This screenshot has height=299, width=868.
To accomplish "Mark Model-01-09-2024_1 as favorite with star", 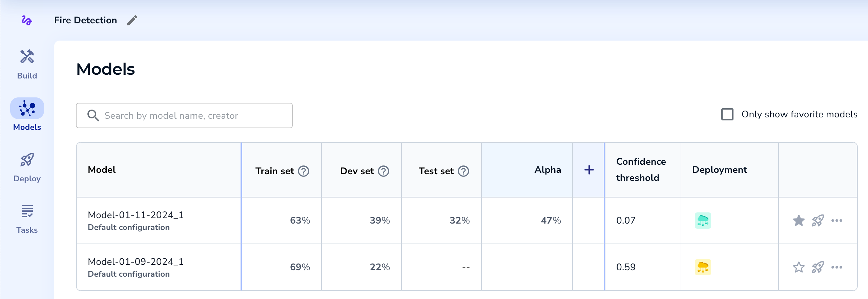I will tap(799, 267).
